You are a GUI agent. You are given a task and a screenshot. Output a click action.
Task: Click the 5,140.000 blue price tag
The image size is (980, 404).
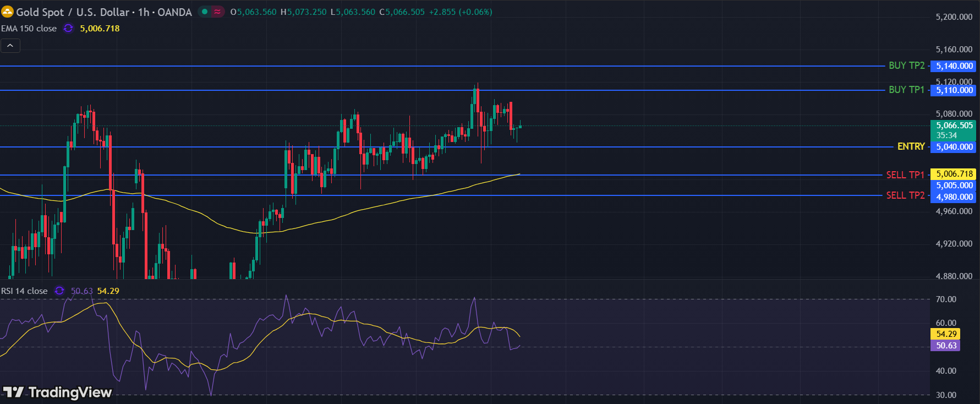pyautogui.click(x=954, y=66)
